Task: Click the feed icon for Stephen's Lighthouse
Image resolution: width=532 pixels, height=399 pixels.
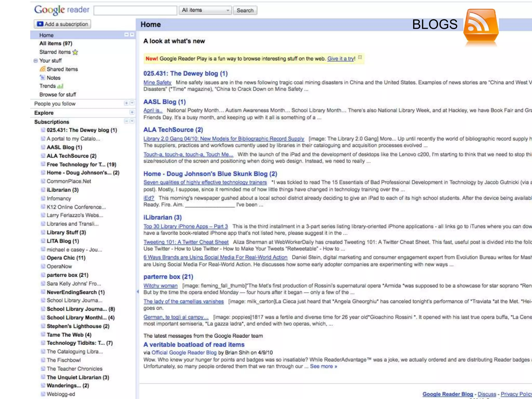Action: point(43,326)
